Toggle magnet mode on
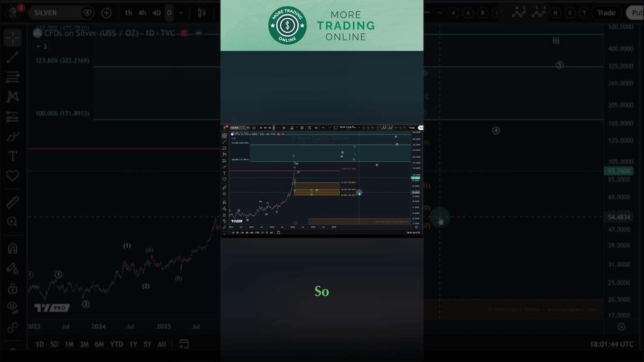 13,248
